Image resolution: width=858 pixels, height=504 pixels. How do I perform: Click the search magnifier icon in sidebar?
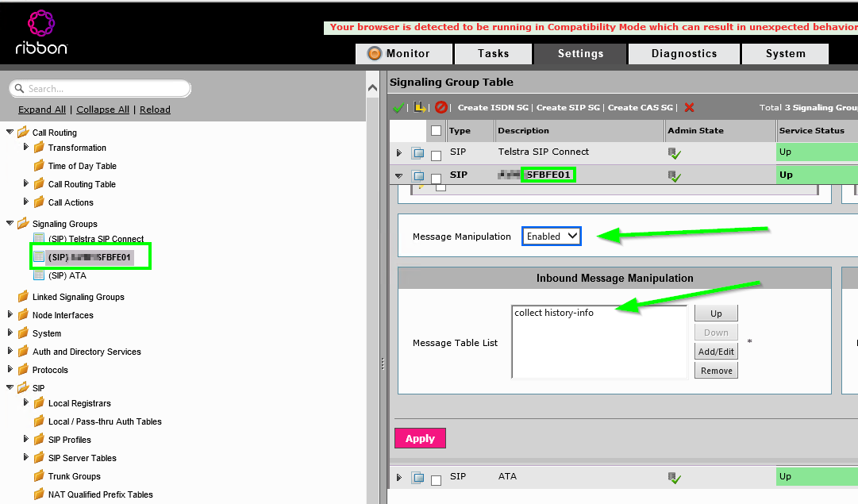pos(18,87)
